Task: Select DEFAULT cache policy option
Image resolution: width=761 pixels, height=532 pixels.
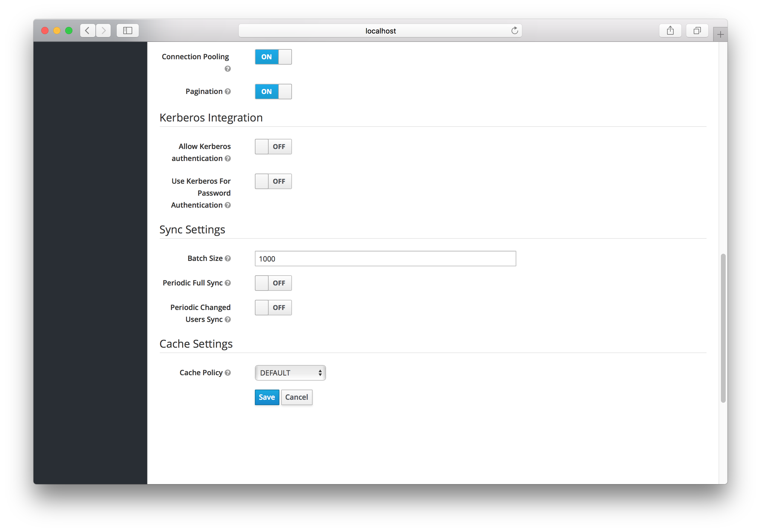Action: pyautogui.click(x=290, y=373)
